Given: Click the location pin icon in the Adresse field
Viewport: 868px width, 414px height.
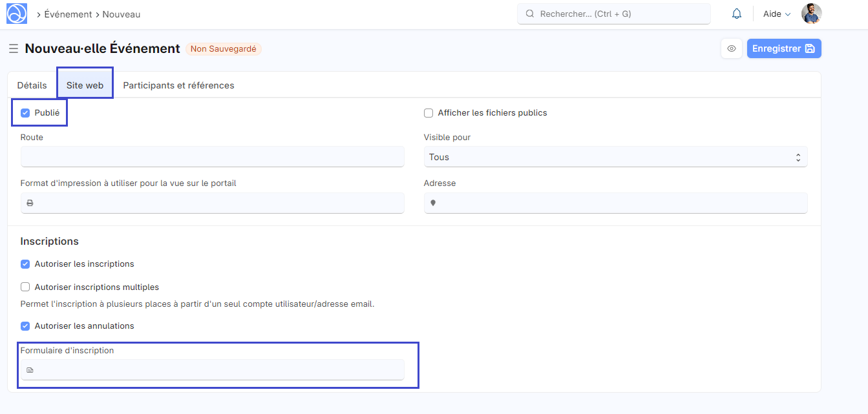Looking at the screenshot, I should click(433, 202).
